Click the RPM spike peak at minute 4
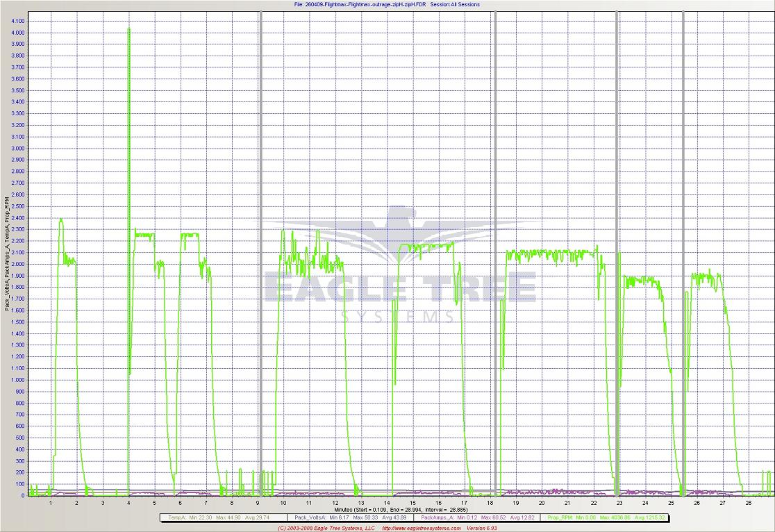Screen dimensions: 775x532 point(129,29)
